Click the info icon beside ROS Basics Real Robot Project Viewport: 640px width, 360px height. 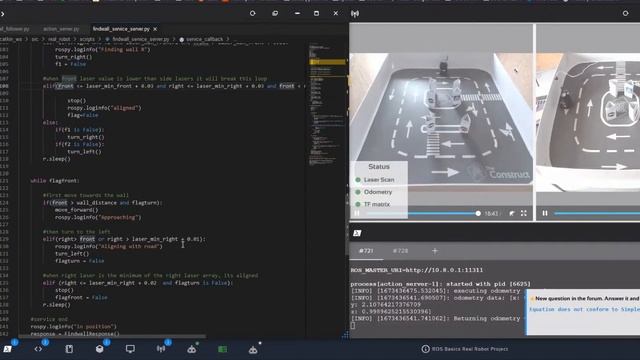[x=425, y=349]
